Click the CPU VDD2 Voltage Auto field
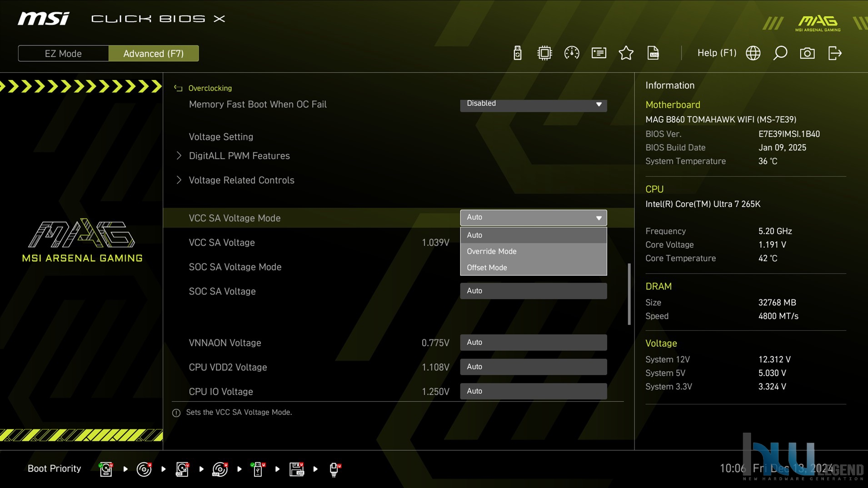 (534, 367)
